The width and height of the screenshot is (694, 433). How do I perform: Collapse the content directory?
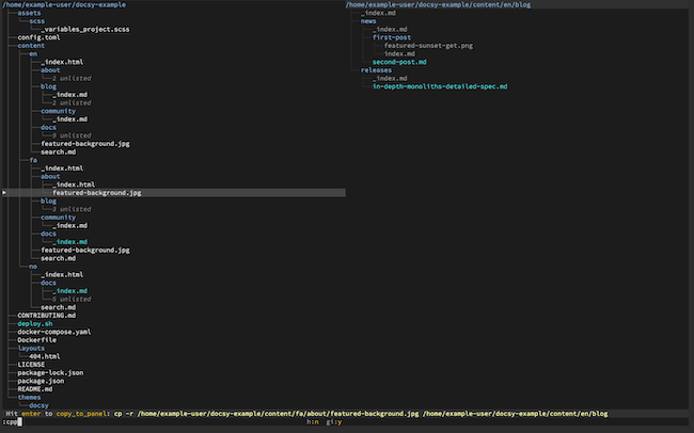pos(31,45)
